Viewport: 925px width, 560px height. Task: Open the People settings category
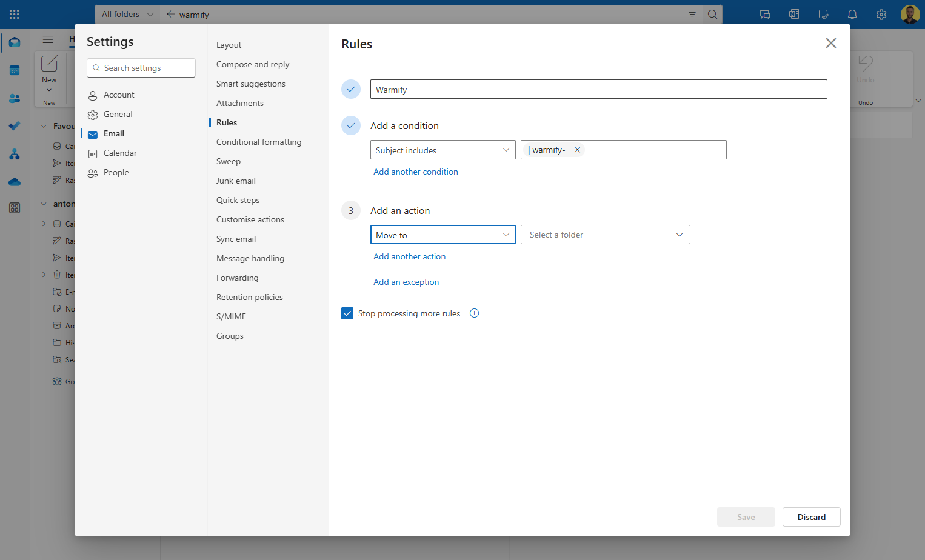point(116,172)
